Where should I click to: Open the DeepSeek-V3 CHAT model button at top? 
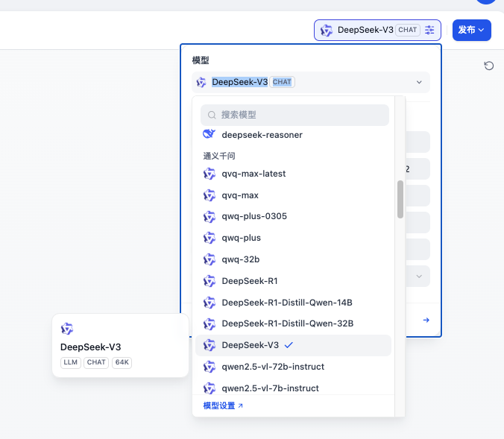click(x=377, y=31)
